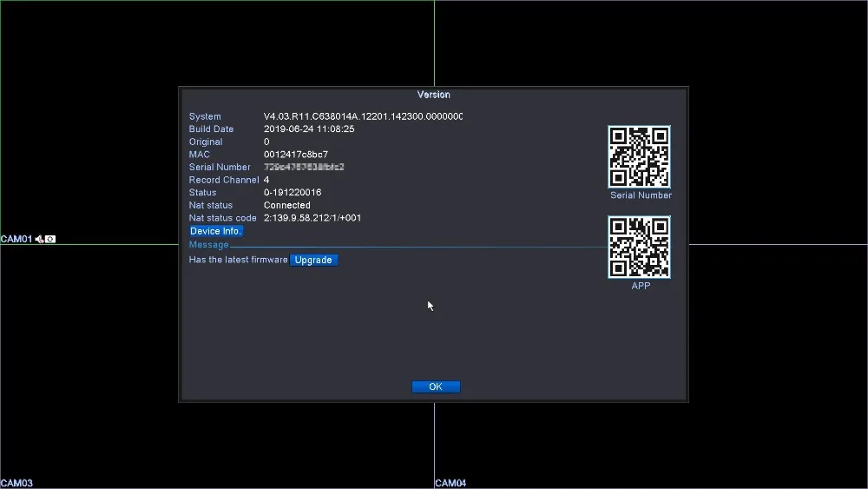The width and height of the screenshot is (868, 489).
Task: Click the blurred Serial Number value
Action: pos(304,167)
